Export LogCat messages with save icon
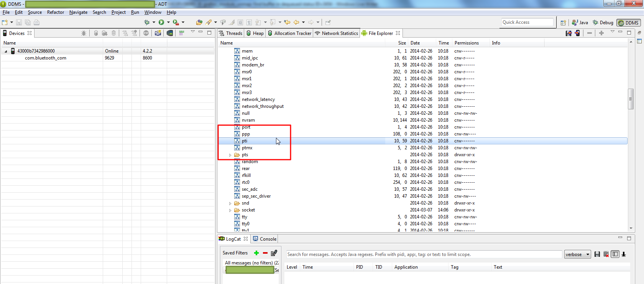This screenshot has height=284, width=644. coord(597,254)
